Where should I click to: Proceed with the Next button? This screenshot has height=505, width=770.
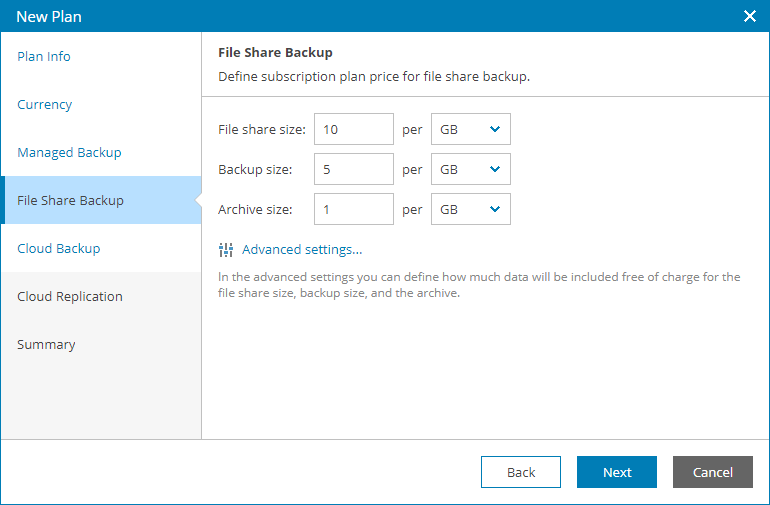(617, 473)
